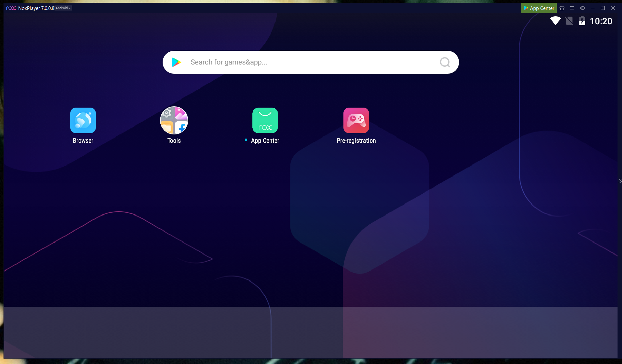Click the NoxPlayer logo in title bar
Screen dimensions: 622x364
coord(11,8)
